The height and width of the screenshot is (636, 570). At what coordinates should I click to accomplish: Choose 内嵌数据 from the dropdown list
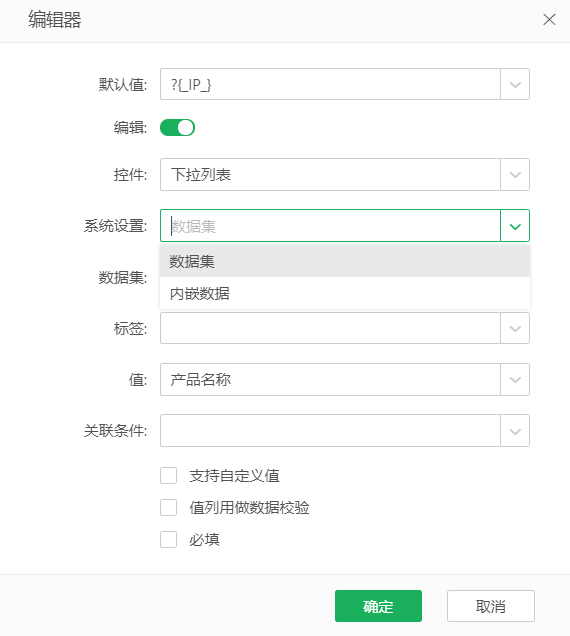pyautogui.click(x=345, y=293)
